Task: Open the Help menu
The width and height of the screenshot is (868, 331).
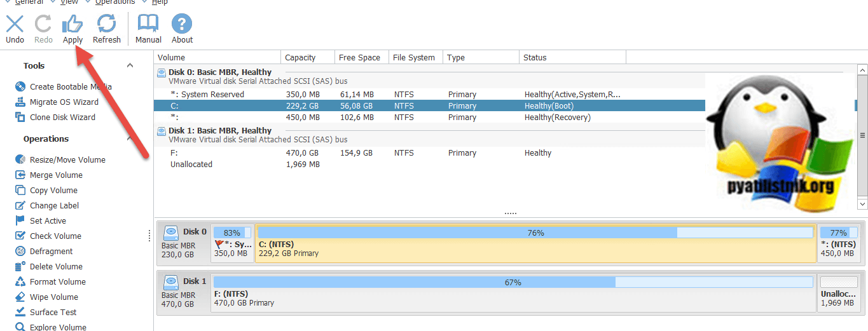Action: [160, 3]
